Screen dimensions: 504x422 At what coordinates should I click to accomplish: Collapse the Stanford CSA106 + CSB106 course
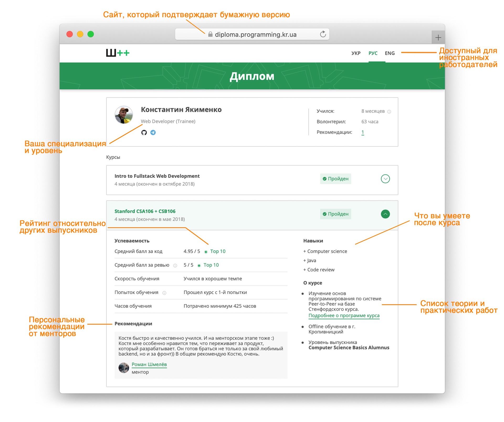pos(385,214)
